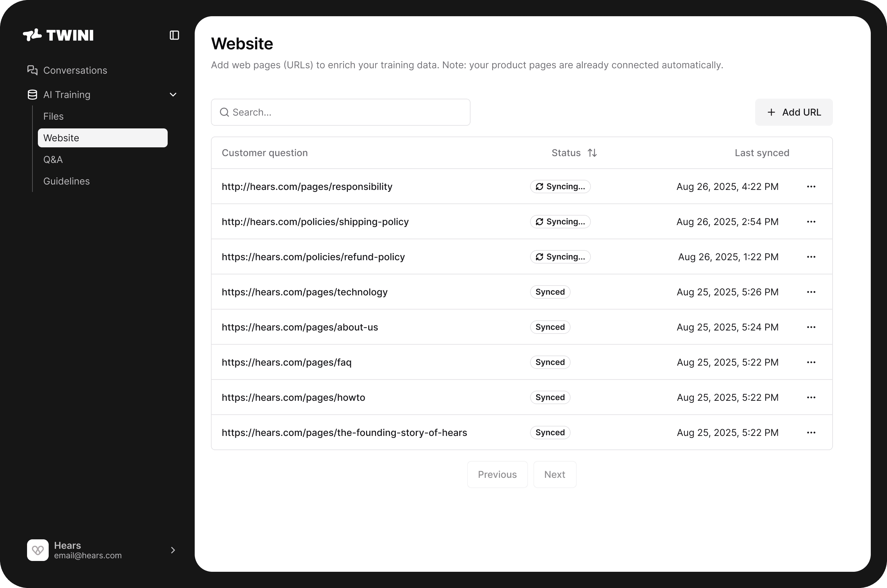The image size is (887, 588).
Task: Click Hears heart avatar icon
Action: tap(38, 550)
